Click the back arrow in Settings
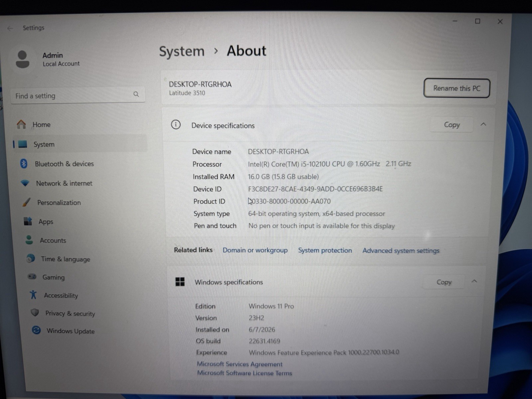The height and width of the screenshot is (399, 532). 10,28
